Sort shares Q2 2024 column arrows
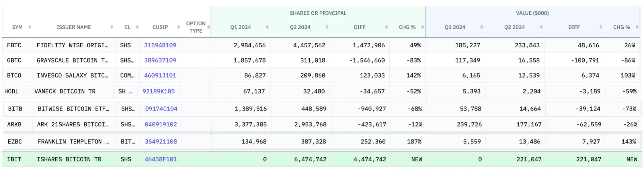Viewport: 644px width, 178px height. (327, 27)
